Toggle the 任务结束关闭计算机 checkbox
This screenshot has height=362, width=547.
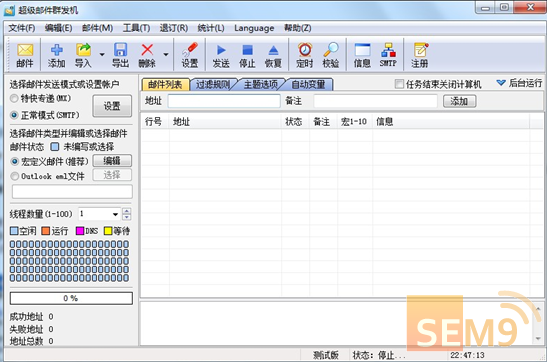(x=399, y=84)
